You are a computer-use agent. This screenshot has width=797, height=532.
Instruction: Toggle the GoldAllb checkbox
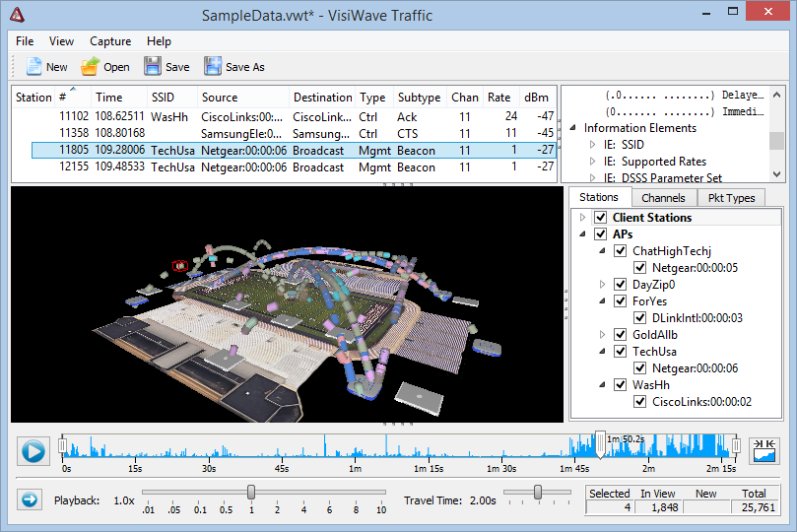click(620, 335)
